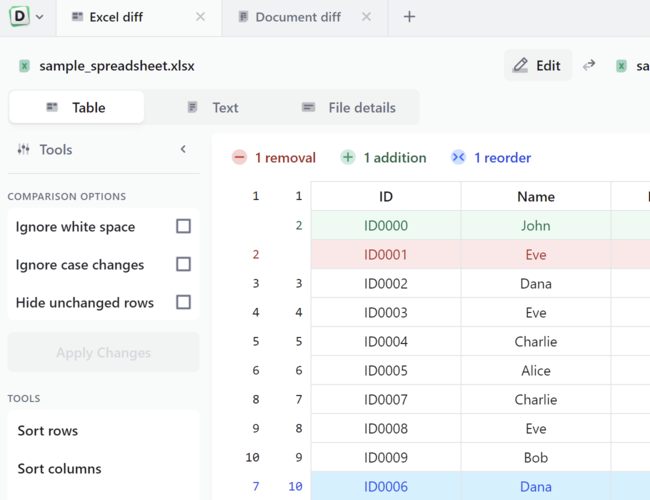Click the 1 removal filter

click(274, 158)
